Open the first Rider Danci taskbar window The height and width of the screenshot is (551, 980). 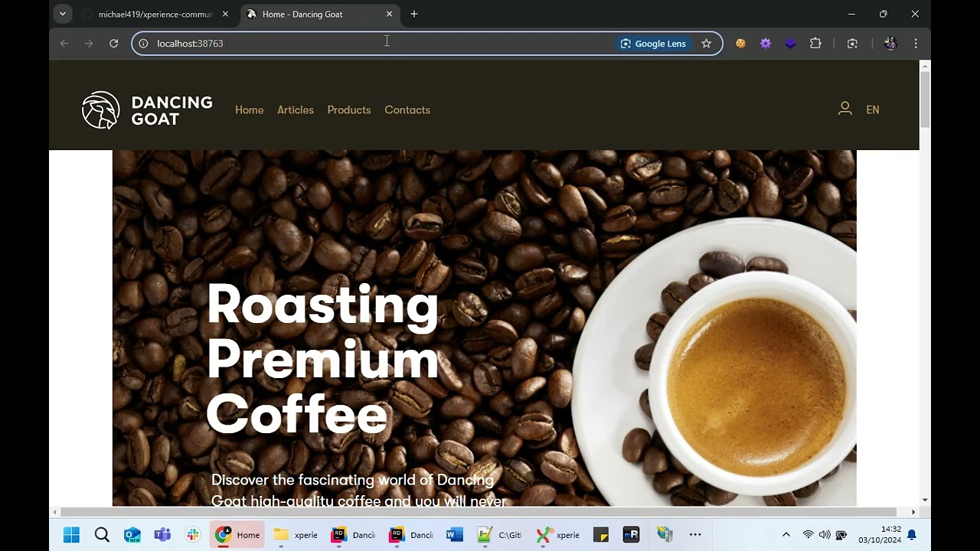click(x=354, y=535)
